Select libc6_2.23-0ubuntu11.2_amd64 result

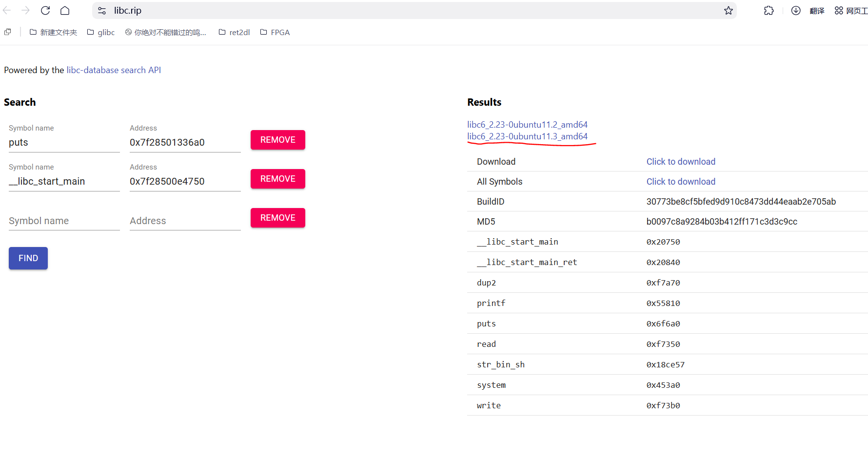click(527, 125)
